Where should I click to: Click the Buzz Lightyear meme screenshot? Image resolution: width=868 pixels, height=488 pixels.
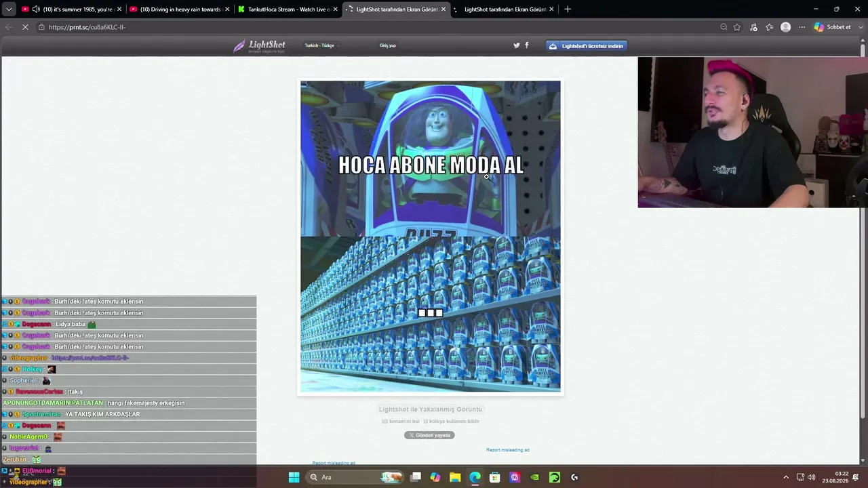coord(431,237)
